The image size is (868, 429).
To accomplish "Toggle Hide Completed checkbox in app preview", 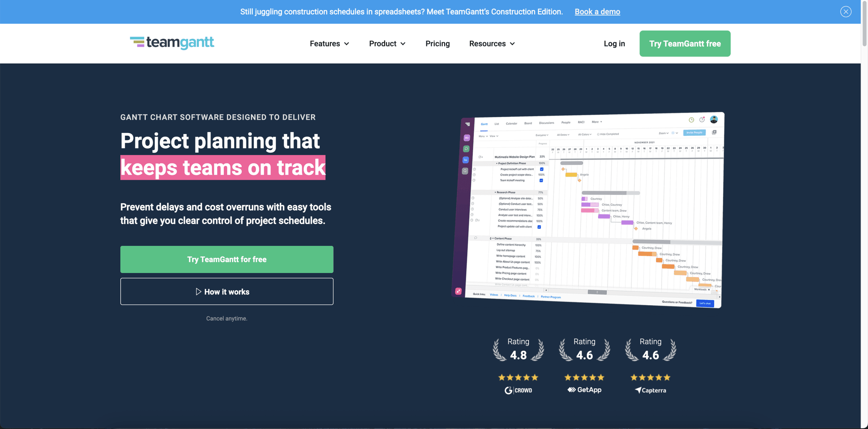I will pyautogui.click(x=598, y=134).
